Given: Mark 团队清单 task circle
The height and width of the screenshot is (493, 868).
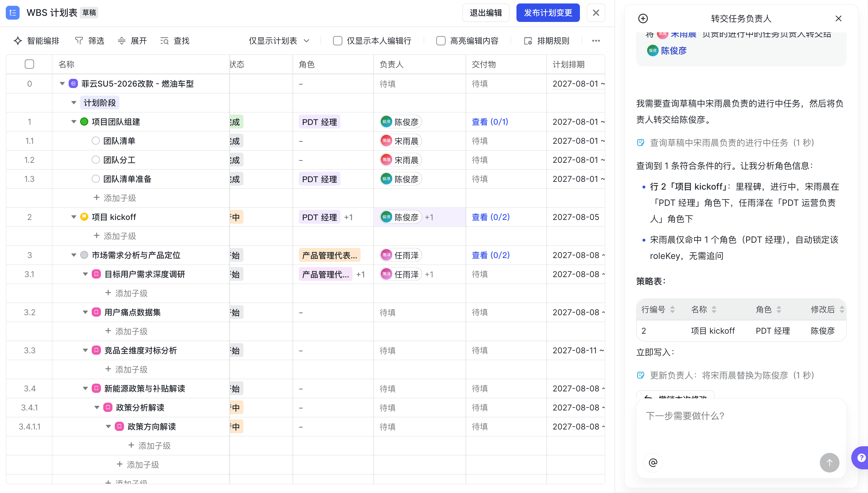Looking at the screenshot, I should (x=96, y=141).
